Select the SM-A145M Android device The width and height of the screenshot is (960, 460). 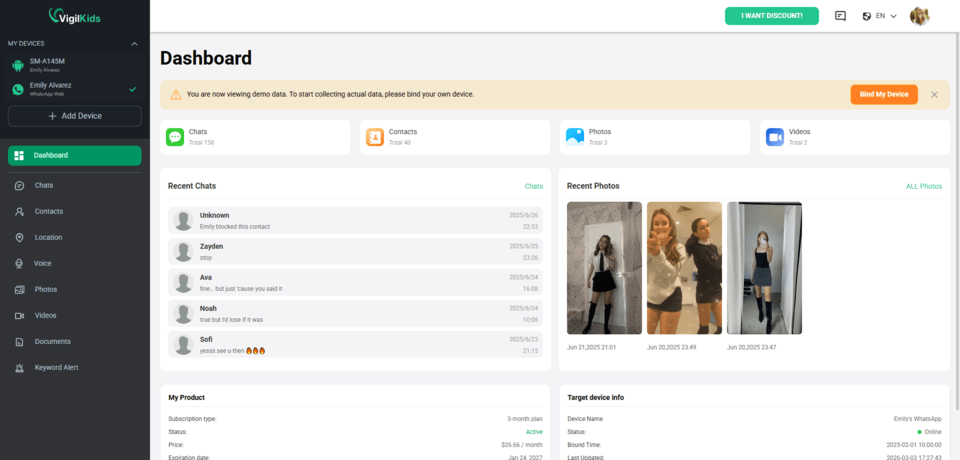coord(75,65)
